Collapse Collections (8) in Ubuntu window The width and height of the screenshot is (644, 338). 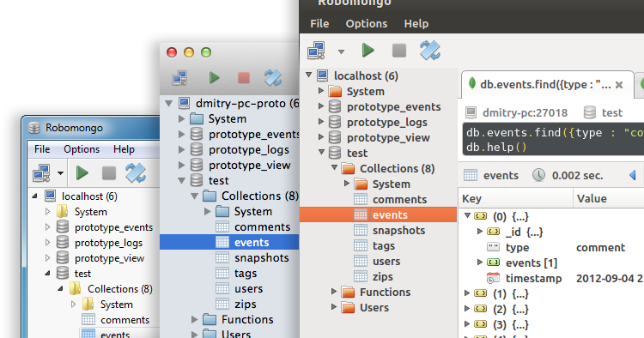pyautogui.click(x=335, y=168)
